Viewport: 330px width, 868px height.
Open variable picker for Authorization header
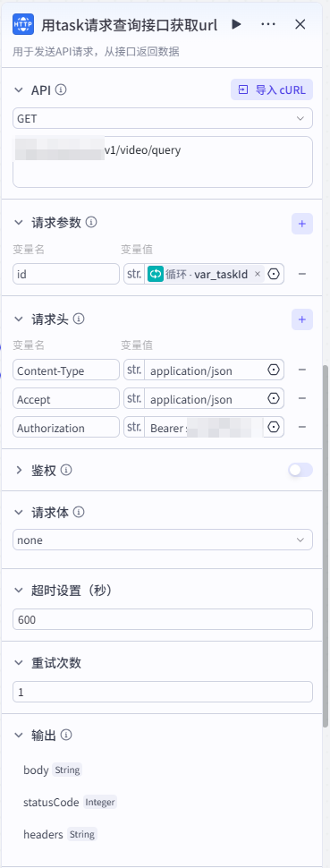(x=274, y=428)
